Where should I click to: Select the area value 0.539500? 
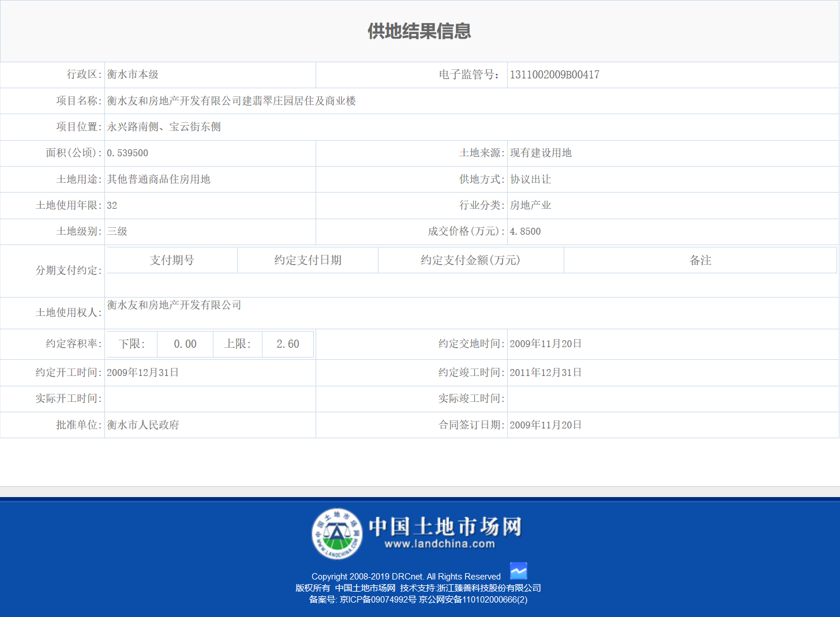tap(127, 153)
